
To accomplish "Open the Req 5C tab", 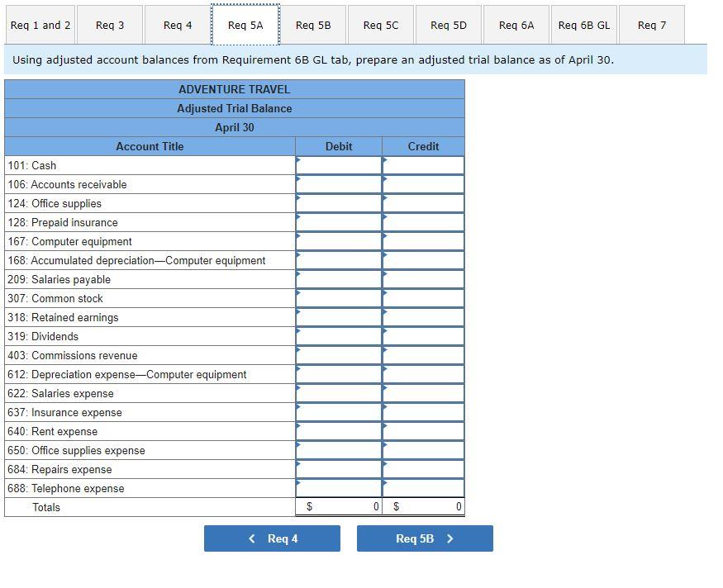I will 381,25.
